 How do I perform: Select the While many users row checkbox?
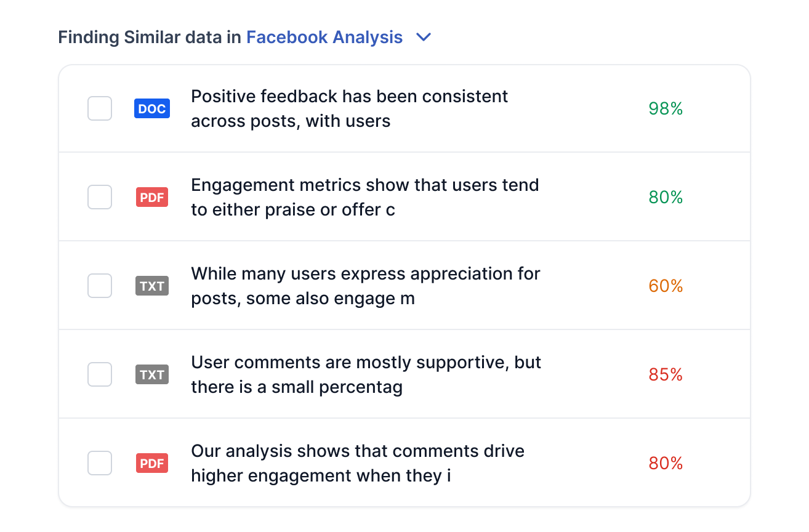pyautogui.click(x=100, y=286)
